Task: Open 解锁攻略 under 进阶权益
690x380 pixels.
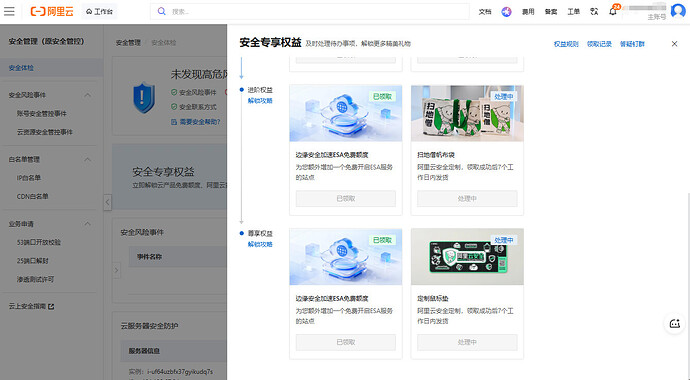Action: 260,101
